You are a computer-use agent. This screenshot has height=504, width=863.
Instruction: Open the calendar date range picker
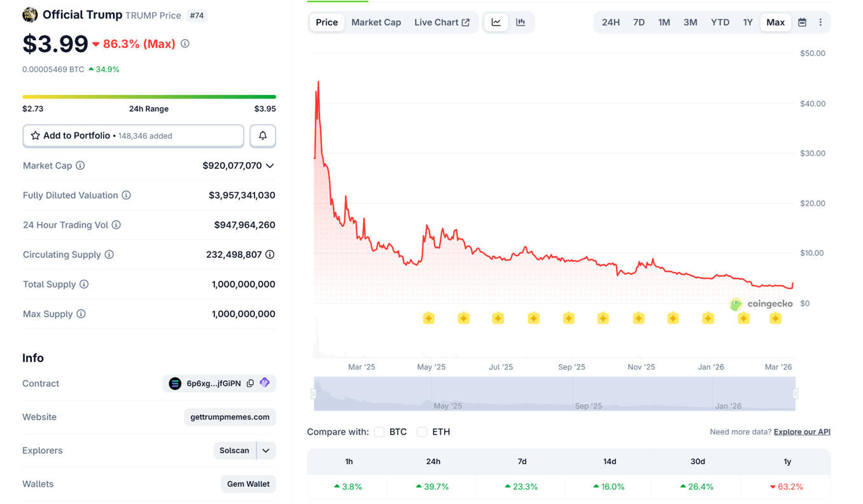[802, 22]
